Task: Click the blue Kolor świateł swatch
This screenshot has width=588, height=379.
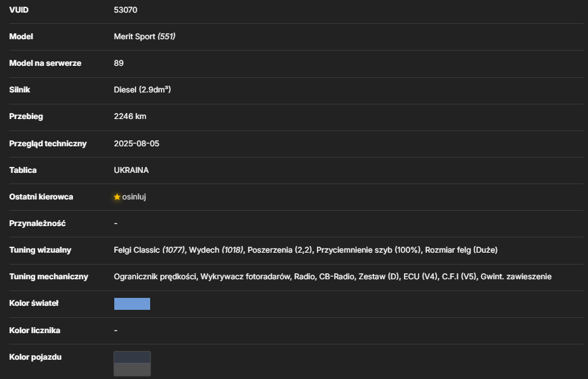Action: [132, 304]
